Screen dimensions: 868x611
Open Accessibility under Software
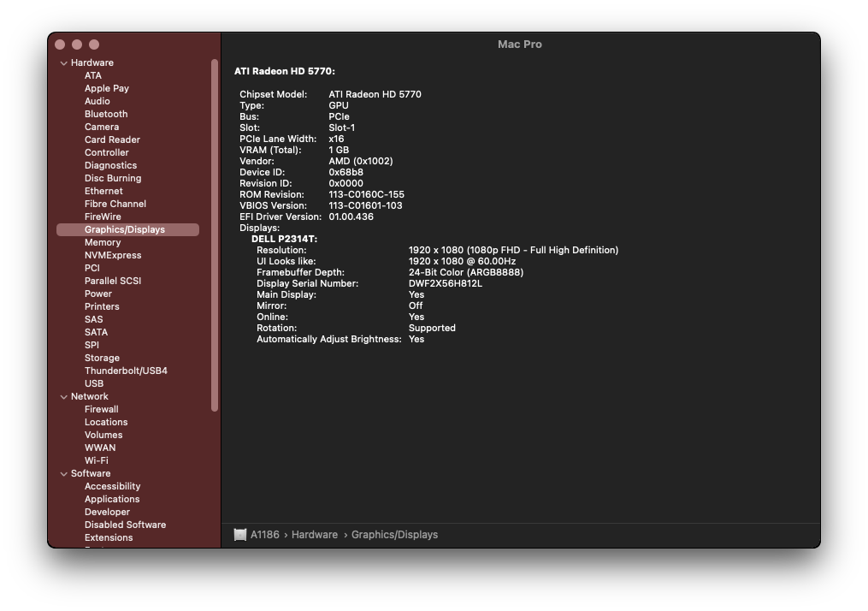pos(112,486)
